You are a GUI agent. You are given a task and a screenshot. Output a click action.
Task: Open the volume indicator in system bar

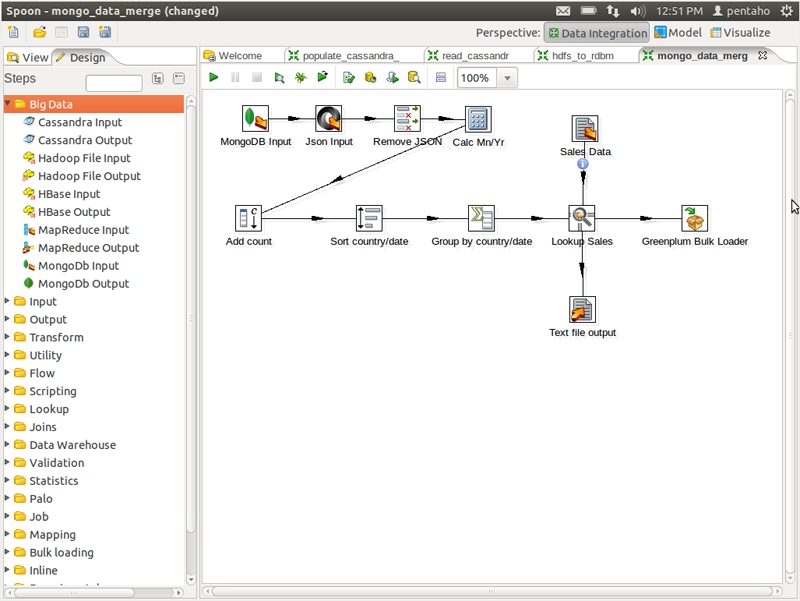pos(638,11)
